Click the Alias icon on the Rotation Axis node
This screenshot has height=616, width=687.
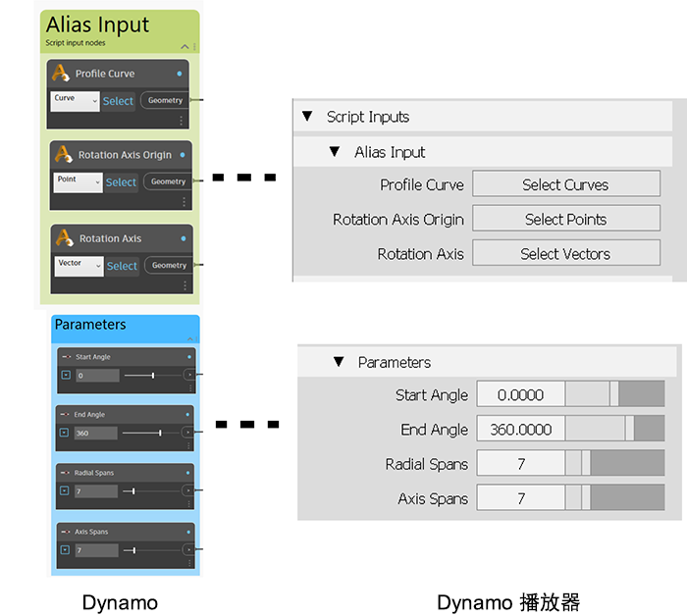(65, 237)
